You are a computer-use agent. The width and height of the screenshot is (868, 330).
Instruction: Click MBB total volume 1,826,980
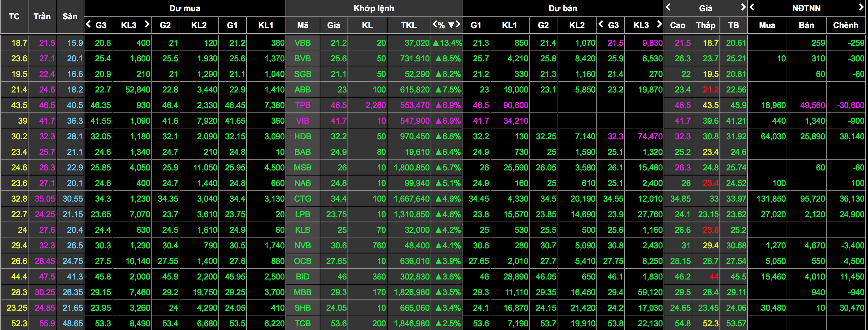(412, 292)
